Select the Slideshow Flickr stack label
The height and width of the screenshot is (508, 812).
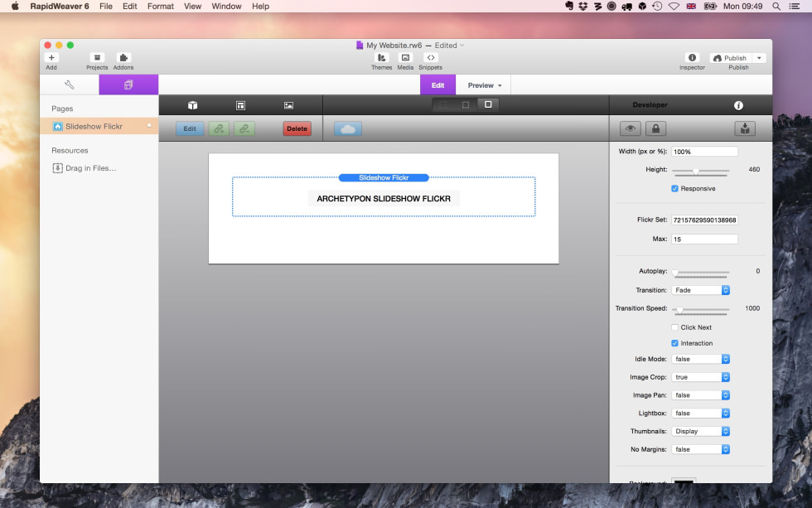click(x=384, y=177)
